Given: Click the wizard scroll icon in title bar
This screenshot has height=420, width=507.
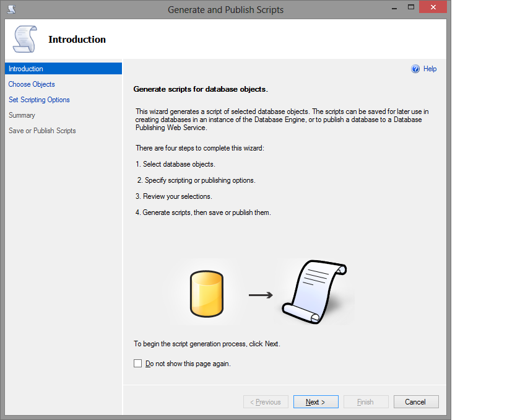Looking at the screenshot, I should 11,9.
